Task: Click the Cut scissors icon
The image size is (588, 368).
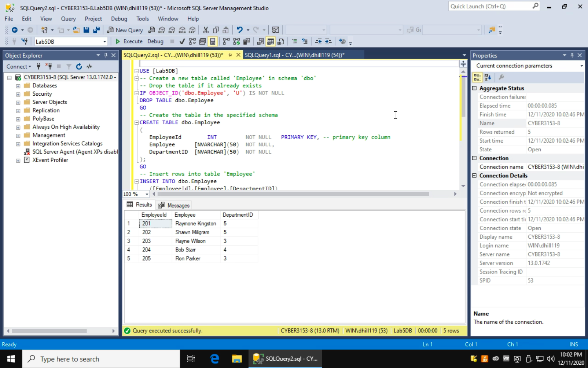Action: 206,30
